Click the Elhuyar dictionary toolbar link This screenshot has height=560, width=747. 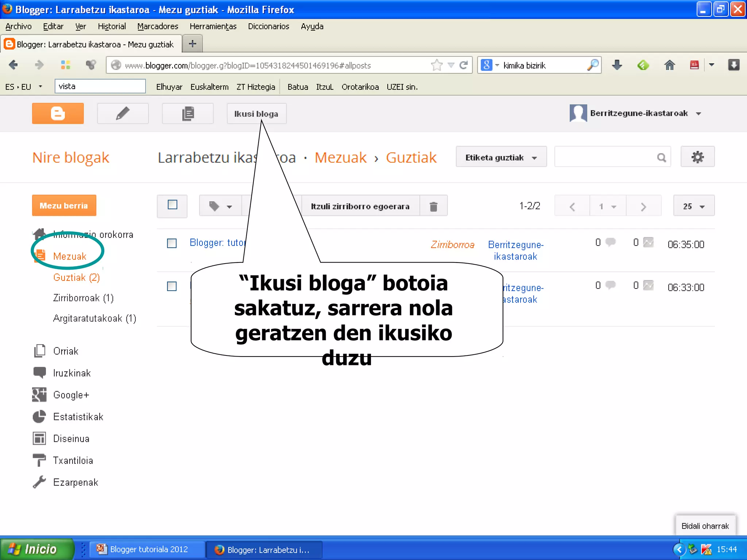169,87
